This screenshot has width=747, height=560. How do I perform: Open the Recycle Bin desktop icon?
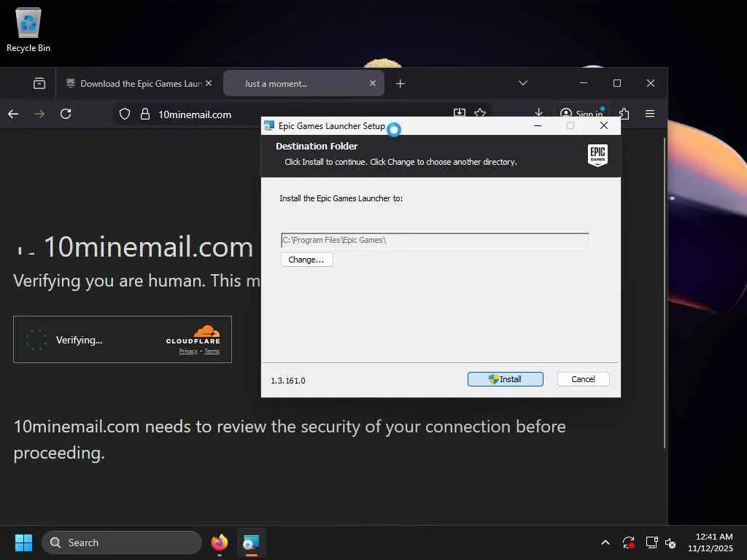pos(28,29)
